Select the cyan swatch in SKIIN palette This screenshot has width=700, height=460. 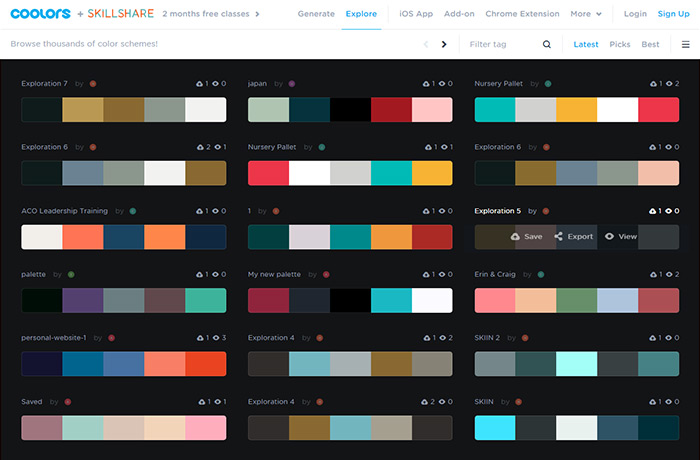(x=495, y=428)
